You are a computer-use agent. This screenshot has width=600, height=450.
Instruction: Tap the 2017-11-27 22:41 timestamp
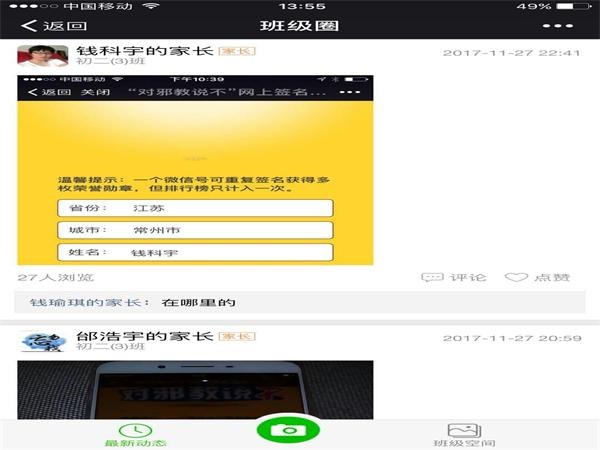coord(511,53)
